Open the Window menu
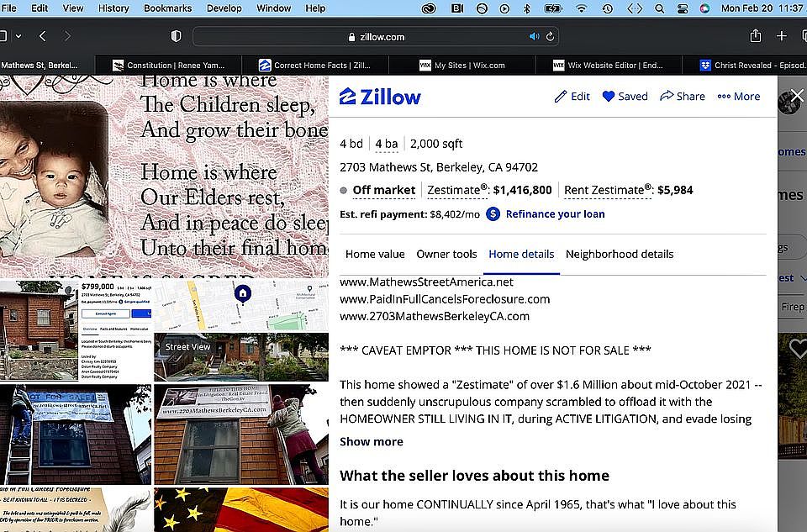Screen dimensions: 807x532 [273, 8]
